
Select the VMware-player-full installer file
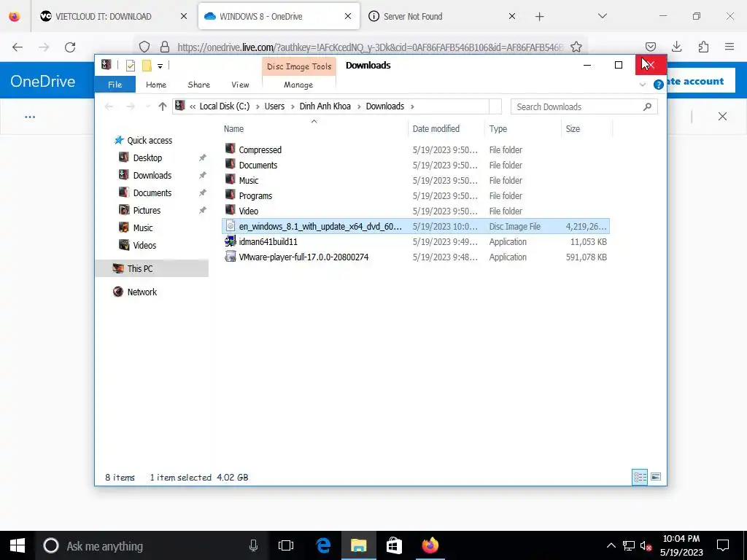pyautogui.click(x=415, y=257)
